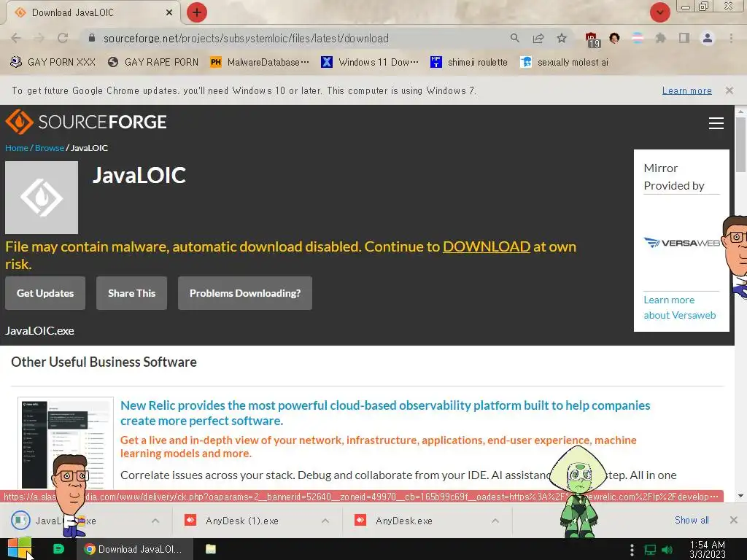Open a new tab with red plus button
Screen dimensions: 747x560
pyautogui.click(x=197, y=12)
